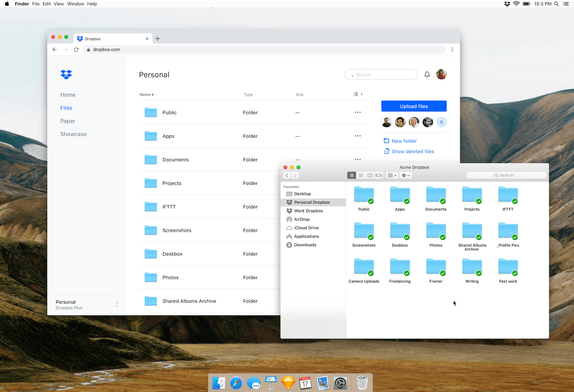Open the Trash in the Dock
Image resolution: width=574 pixels, height=392 pixels.
tap(362, 383)
